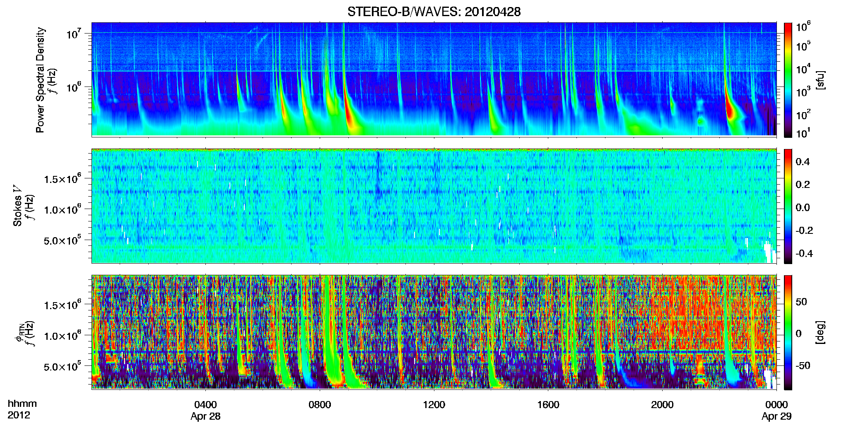Click inside the Power Spectral Density spectrogram

(434, 79)
